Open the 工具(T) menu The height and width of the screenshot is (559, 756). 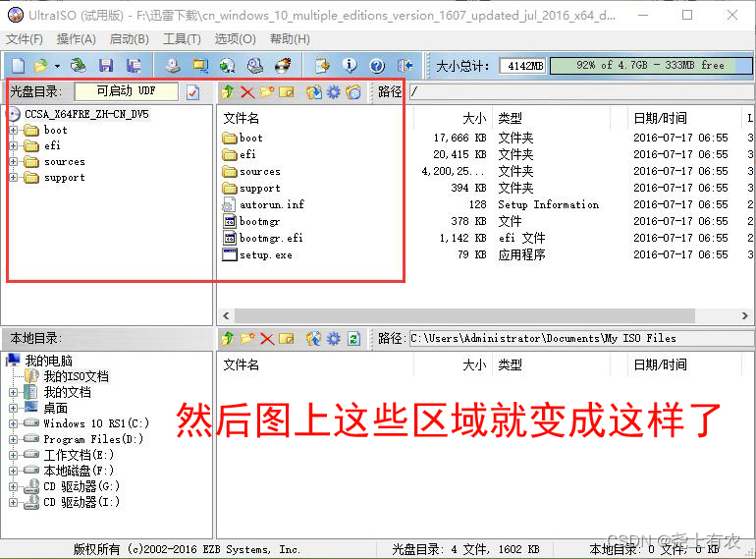(x=182, y=39)
